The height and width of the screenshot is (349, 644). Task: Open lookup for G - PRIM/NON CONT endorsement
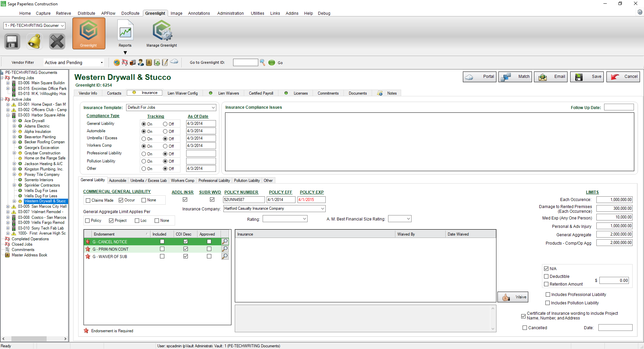point(225,249)
